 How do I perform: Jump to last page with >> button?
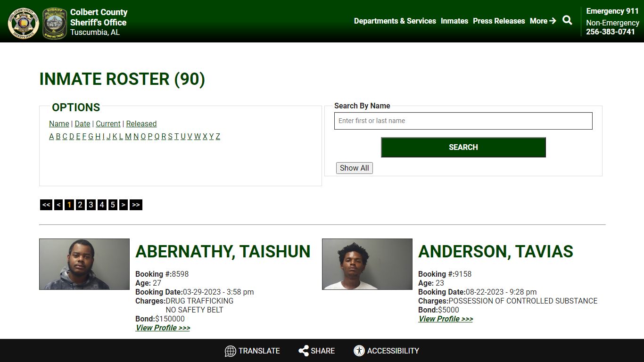pyautogui.click(x=136, y=205)
